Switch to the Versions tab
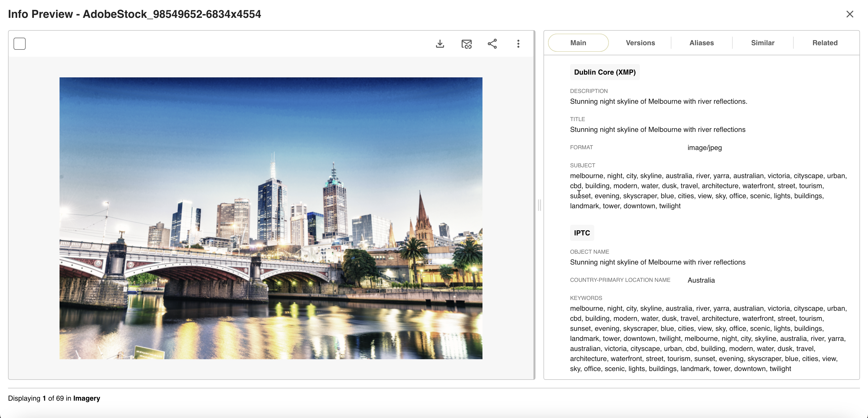 (640, 43)
